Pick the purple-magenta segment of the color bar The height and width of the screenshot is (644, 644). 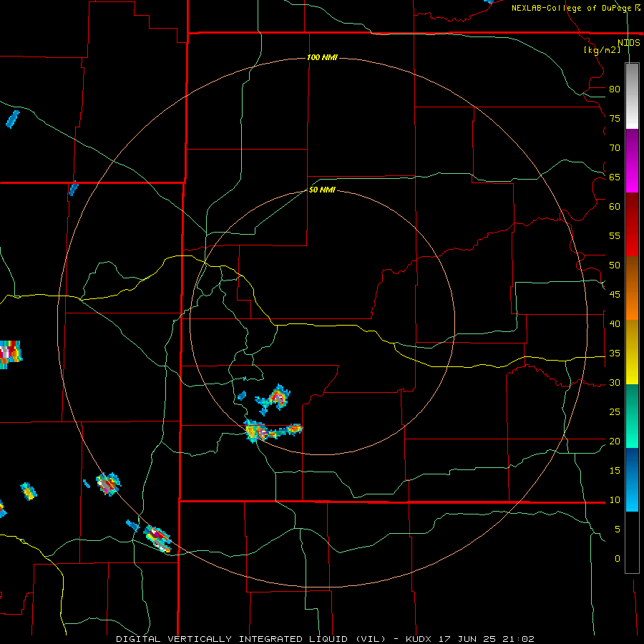point(632,160)
